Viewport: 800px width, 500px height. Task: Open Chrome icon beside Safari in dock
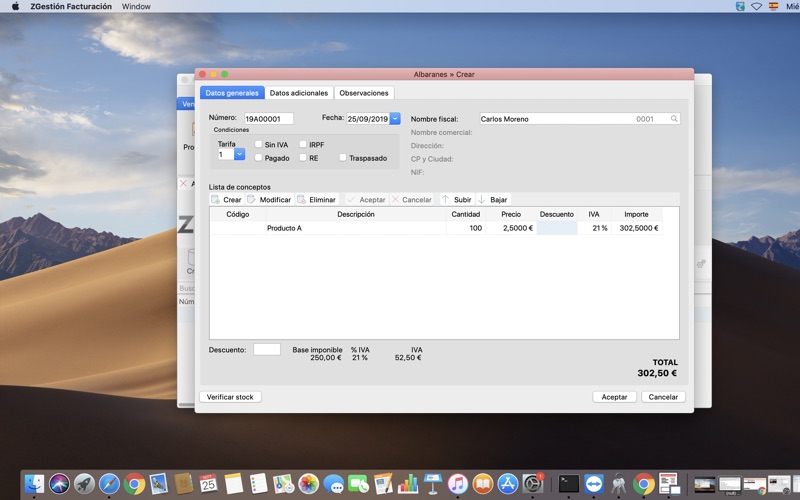[134, 484]
